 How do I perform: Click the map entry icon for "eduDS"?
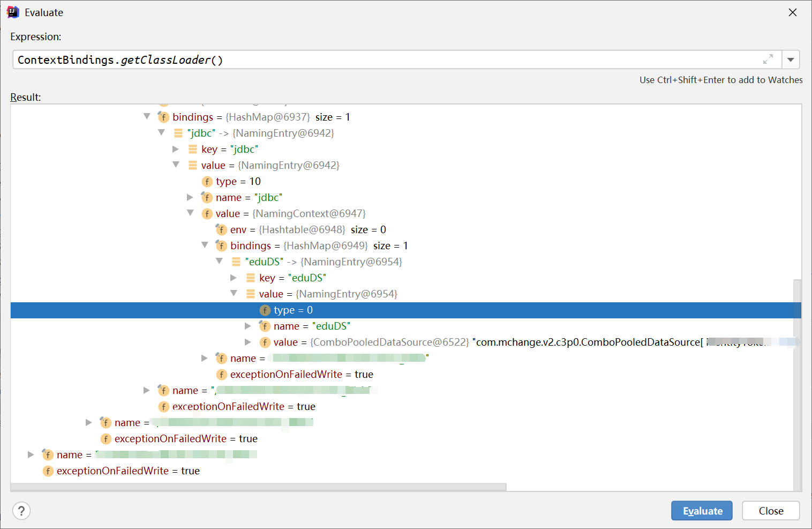tap(236, 262)
